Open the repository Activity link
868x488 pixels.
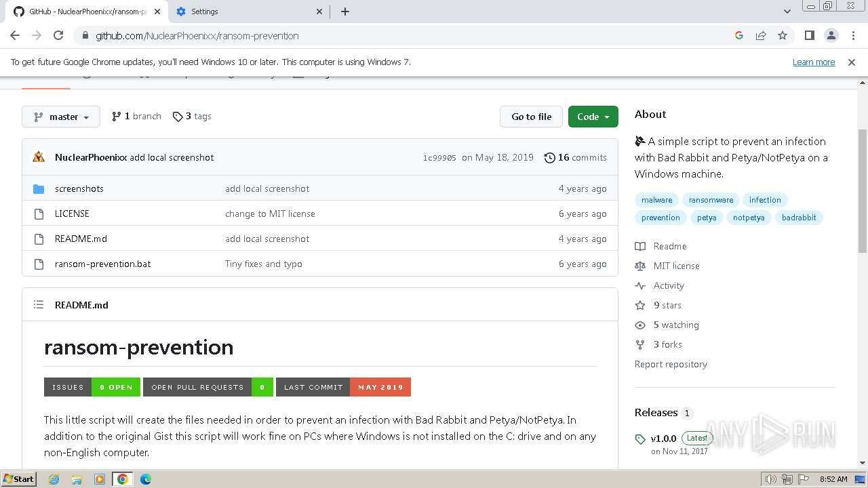click(660, 285)
